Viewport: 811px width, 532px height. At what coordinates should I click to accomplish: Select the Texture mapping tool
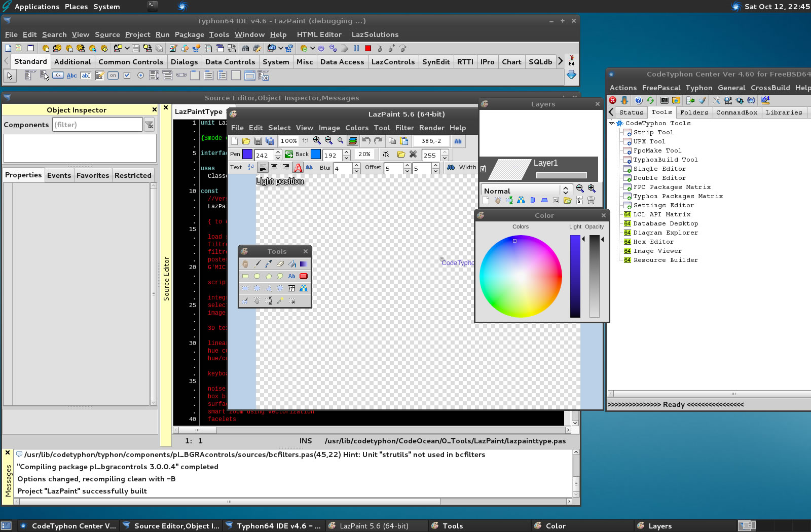(304, 288)
